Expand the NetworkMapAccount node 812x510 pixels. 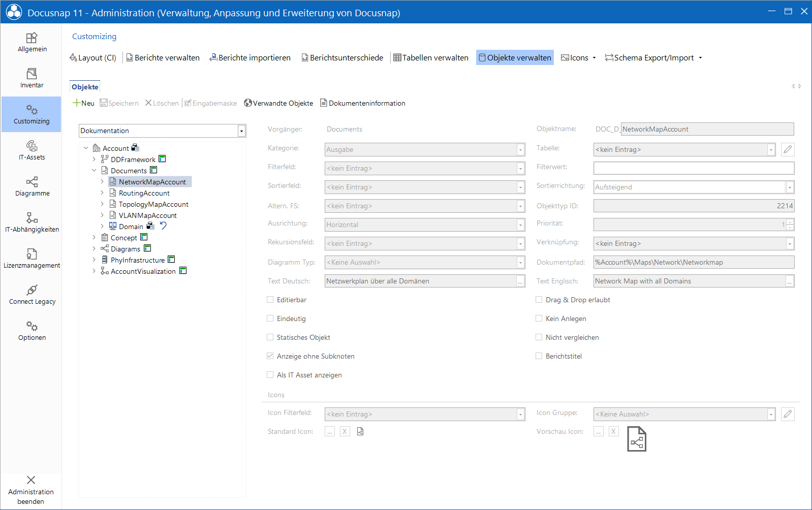(102, 182)
